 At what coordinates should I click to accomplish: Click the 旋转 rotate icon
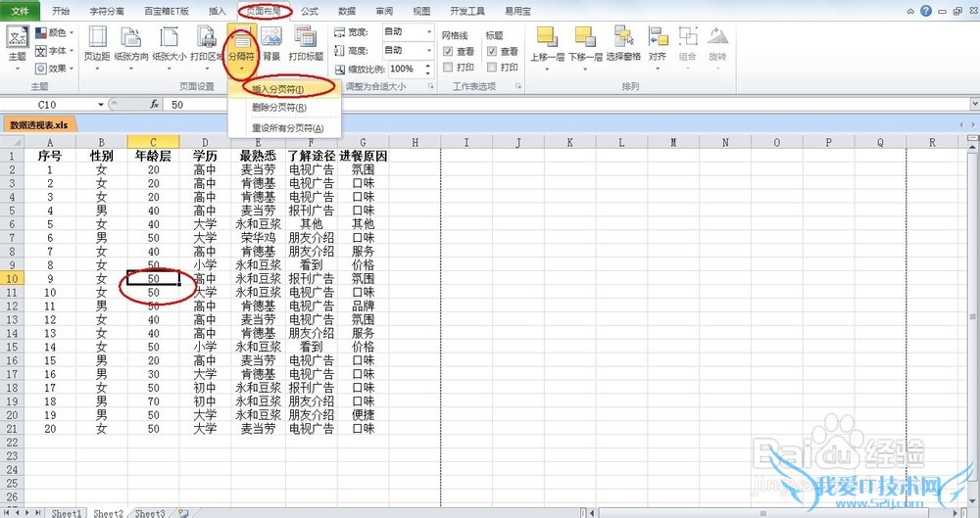[x=717, y=37]
